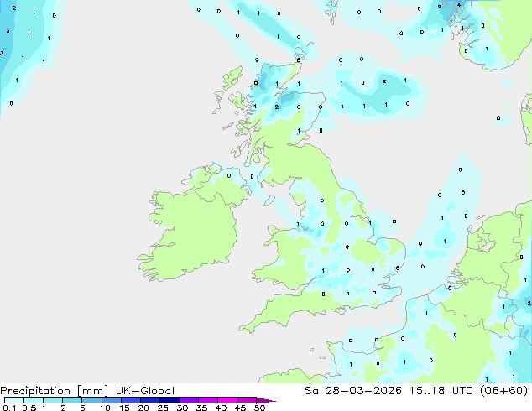Select the 45–50 mm legend color swatch
This screenshot has height=411, width=532.
click(x=247, y=400)
